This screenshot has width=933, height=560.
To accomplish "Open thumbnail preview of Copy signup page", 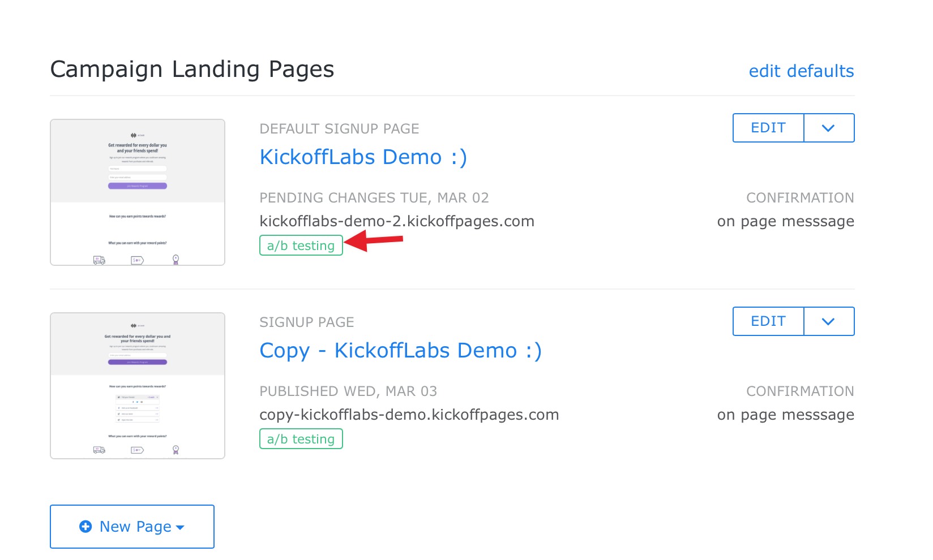I will tap(138, 386).
